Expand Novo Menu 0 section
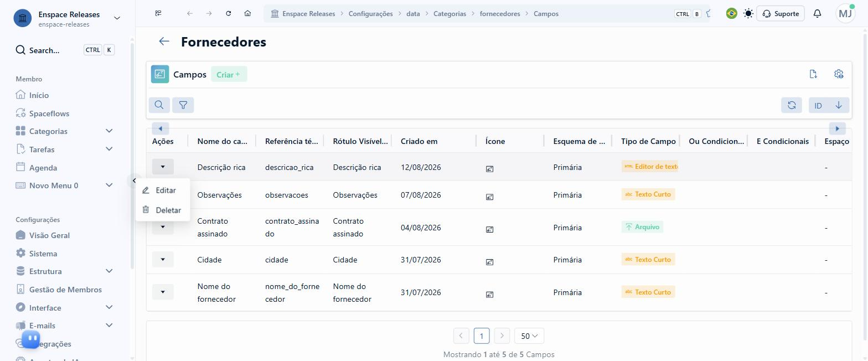The width and height of the screenshot is (868, 361). 109,185
